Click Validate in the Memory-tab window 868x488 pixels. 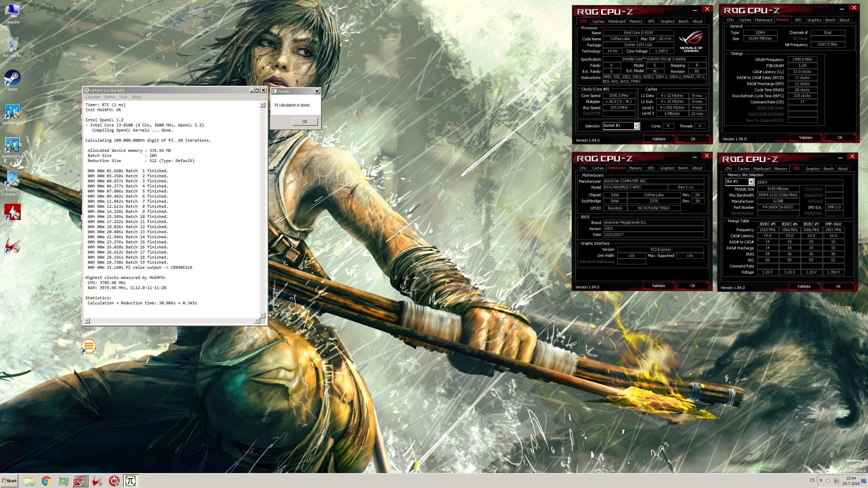(806, 138)
